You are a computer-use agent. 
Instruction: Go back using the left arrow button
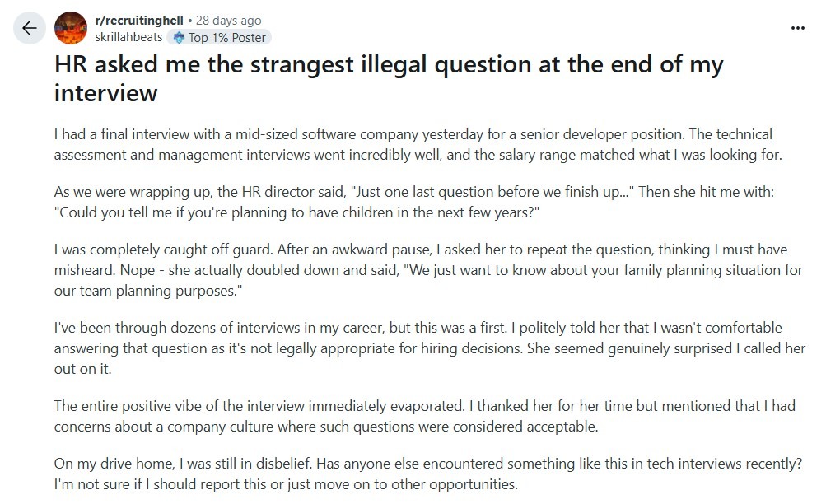(x=30, y=28)
